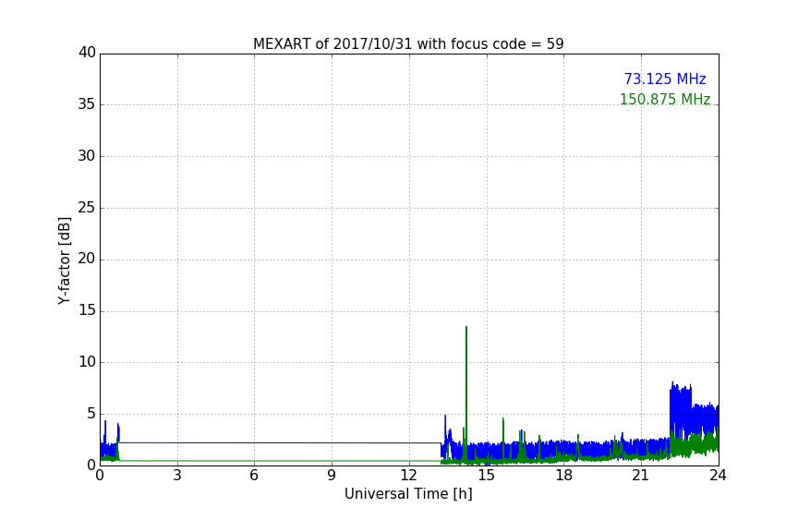The height and width of the screenshot is (532, 798).
Task: Click the plot title 'MEXART of 2017/10/31 with focus code = 59'
Action: [x=408, y=44]
